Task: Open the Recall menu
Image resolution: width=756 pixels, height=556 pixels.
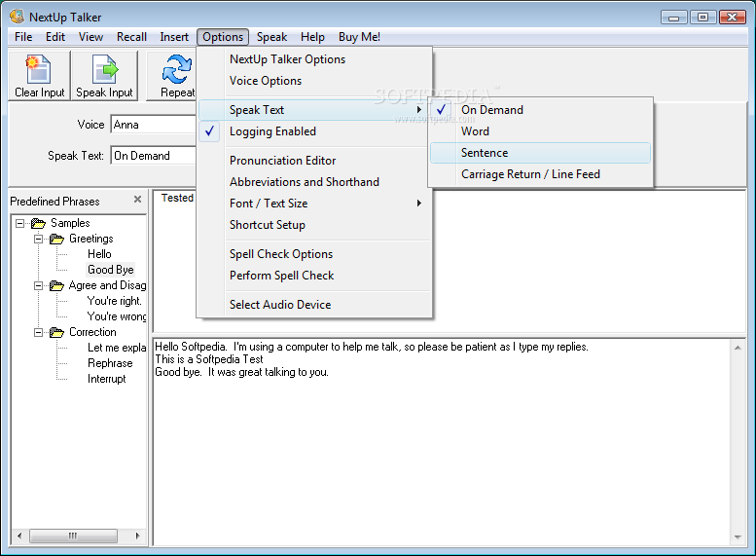Action: [x=131, y=37]
